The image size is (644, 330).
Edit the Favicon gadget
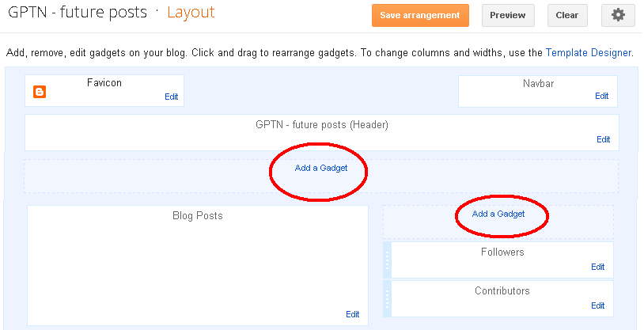pyautogui.click(x=171, y=97)
